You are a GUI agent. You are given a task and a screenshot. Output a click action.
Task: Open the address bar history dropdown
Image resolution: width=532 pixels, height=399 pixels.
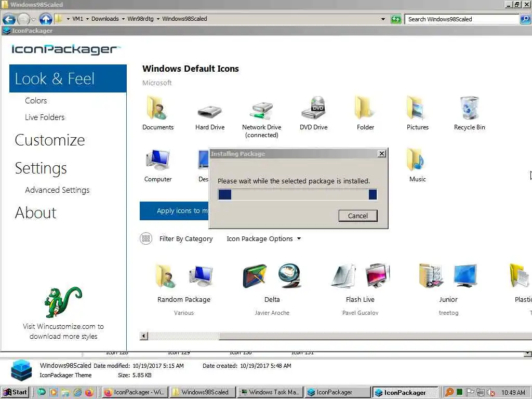[x=383, y=19]
